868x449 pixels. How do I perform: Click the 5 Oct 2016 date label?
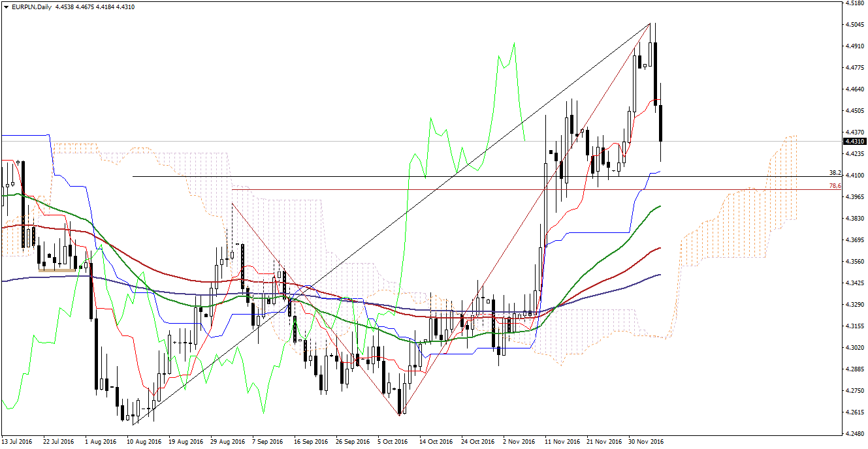393,442
